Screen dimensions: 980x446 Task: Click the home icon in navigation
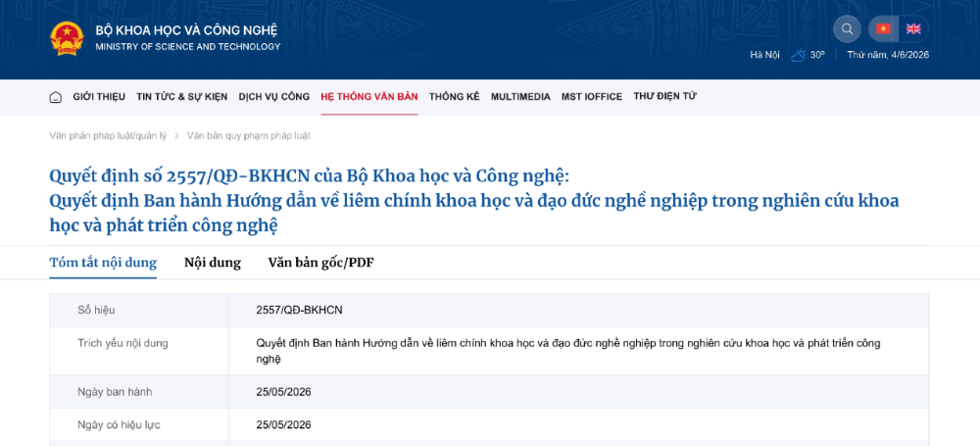click(56, 97)
